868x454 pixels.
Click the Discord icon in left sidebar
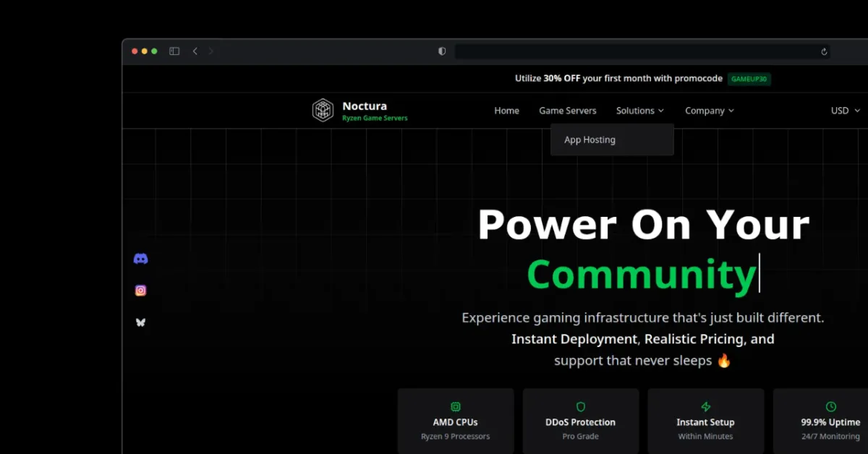[141, 259]
